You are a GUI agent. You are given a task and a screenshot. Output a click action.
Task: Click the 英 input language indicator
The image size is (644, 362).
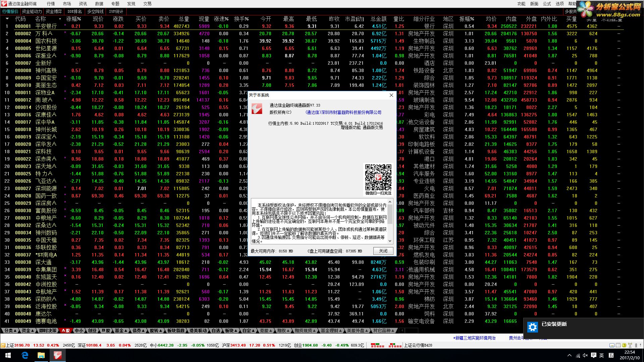click(x=602, y=355)
